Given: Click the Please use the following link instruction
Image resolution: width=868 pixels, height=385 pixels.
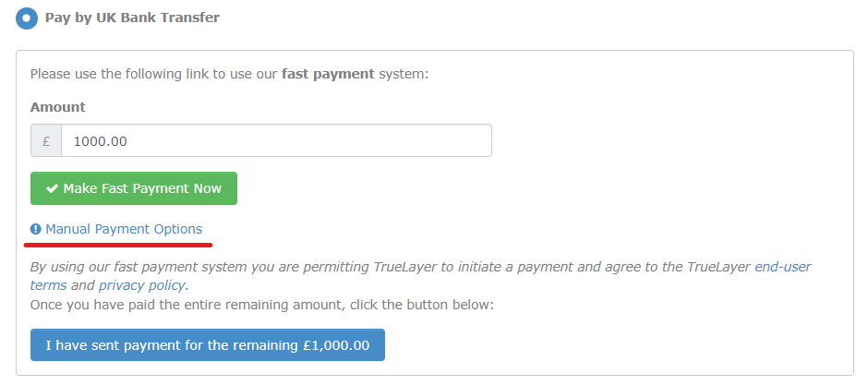Looking at the screenshot, I should (155, 74).
